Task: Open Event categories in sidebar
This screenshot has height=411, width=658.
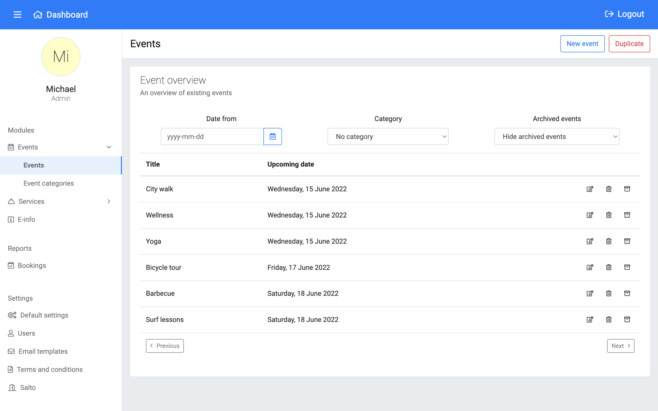Action: [49, 183]
